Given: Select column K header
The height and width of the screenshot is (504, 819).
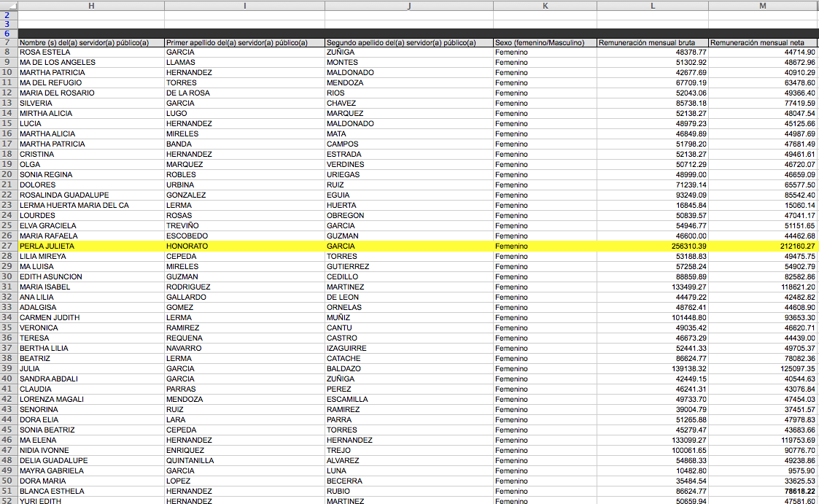Looking at the screenshot, I should 545,5.
